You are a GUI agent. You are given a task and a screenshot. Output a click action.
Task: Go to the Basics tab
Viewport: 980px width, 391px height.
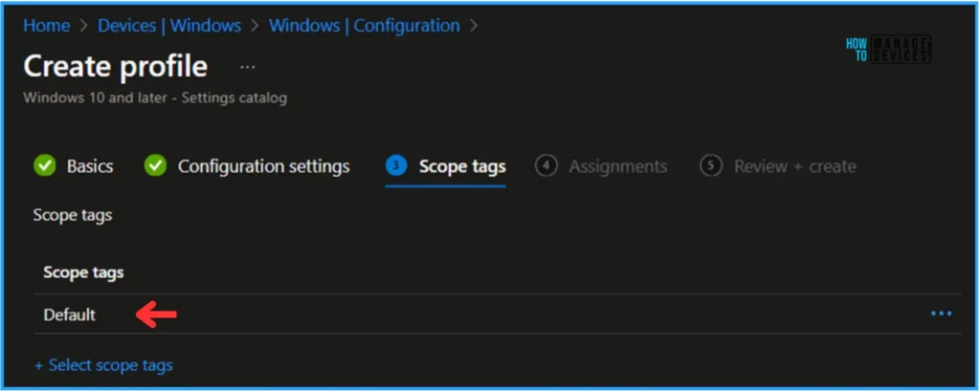(90, 166)
